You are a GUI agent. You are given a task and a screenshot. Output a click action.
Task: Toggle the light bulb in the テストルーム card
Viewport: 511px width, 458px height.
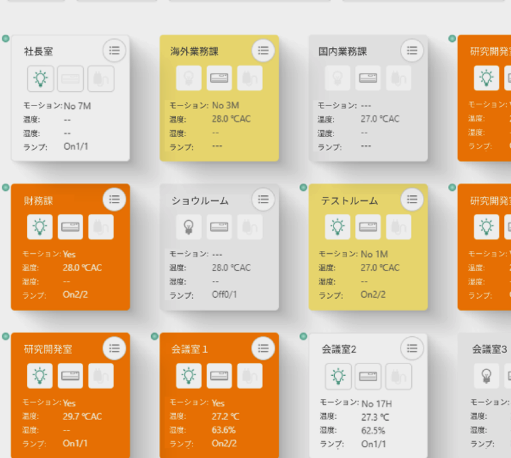point(337,227)
